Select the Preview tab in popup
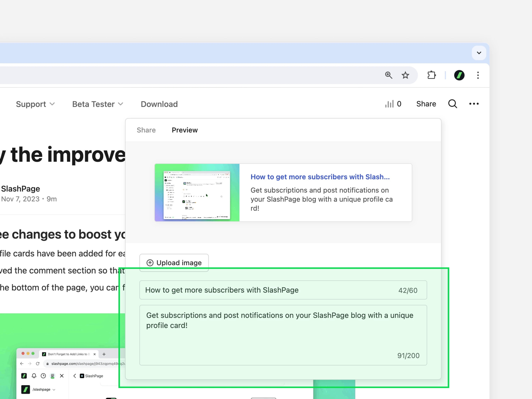Screen dimensions: 532x399 coord(185,130)
